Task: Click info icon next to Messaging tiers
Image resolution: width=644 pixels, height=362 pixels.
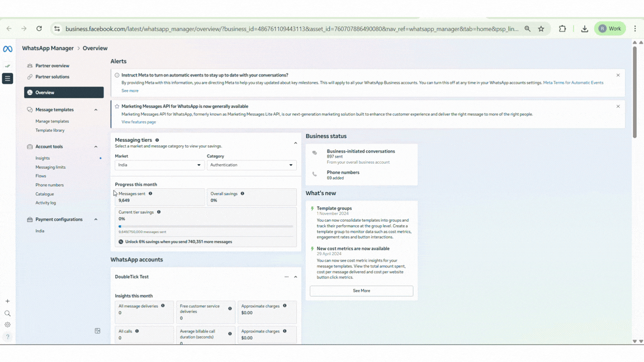Action: 157,140
